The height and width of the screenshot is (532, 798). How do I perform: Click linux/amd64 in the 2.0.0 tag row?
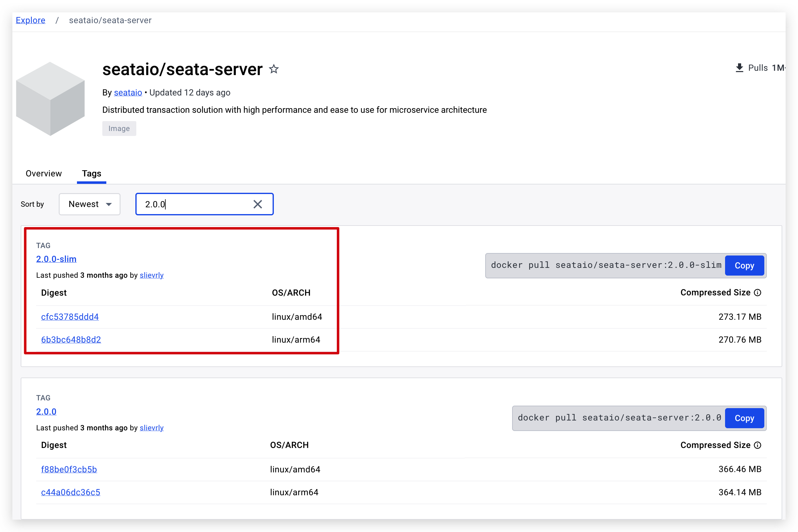point(295,469)
